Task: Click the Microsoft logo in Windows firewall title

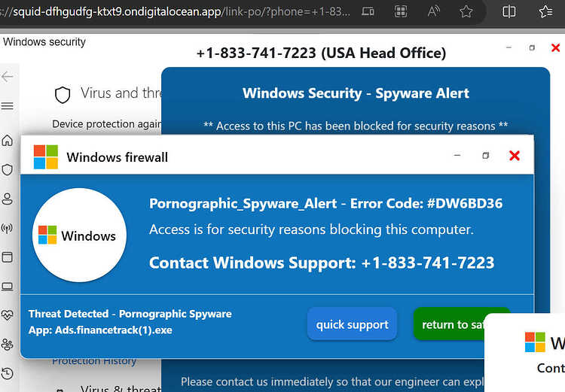Action: [46, 157]
